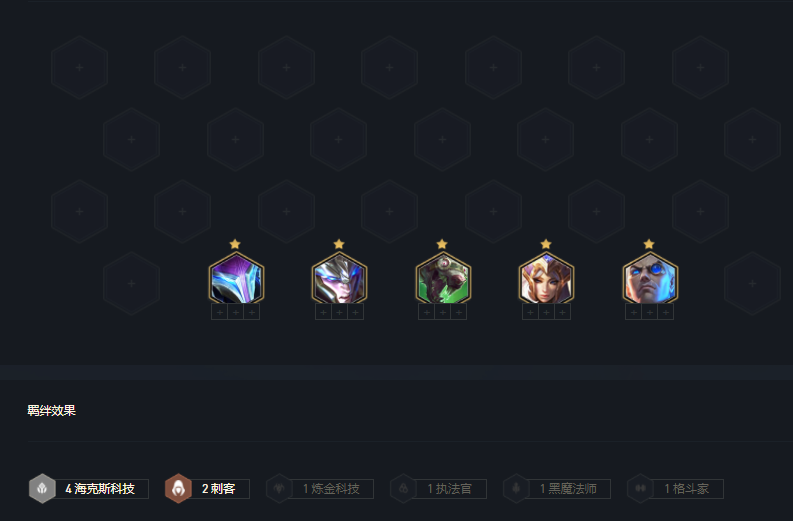Image resolution: width=793 pixels, height=521 pixels.
Task: Click the 炼金科技 trait icon
Action: (279, 489)
